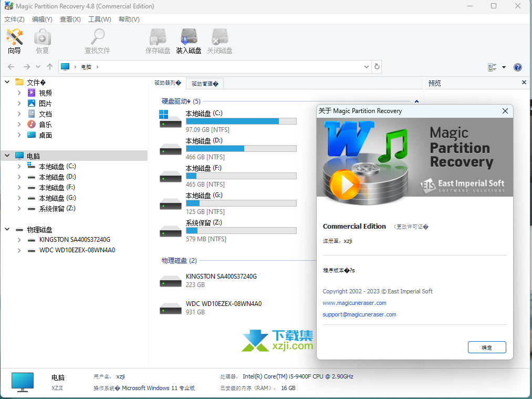Collapse the 物理磁盘 tree node
This screenshot has height=399, width=532.
(x=7, y=229)
